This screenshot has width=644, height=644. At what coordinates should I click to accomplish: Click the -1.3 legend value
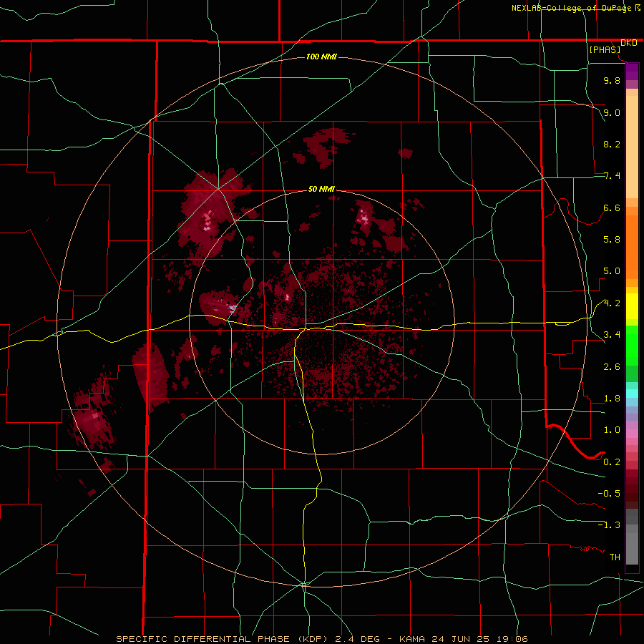609,525
